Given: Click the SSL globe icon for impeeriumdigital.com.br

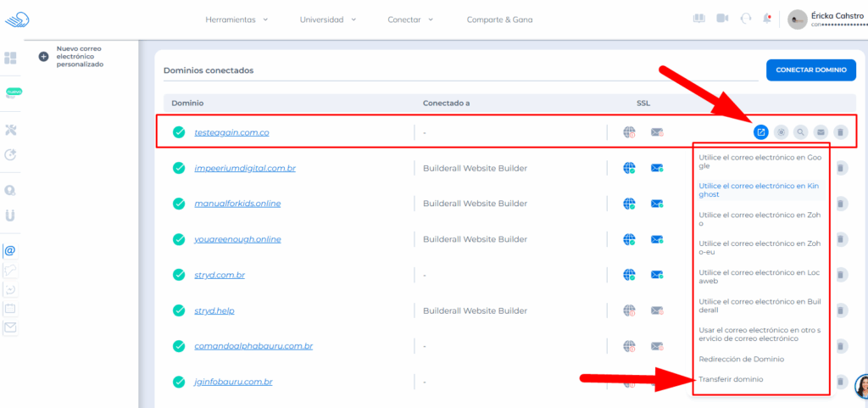Looking at the screenshot, I should point(629,168).
